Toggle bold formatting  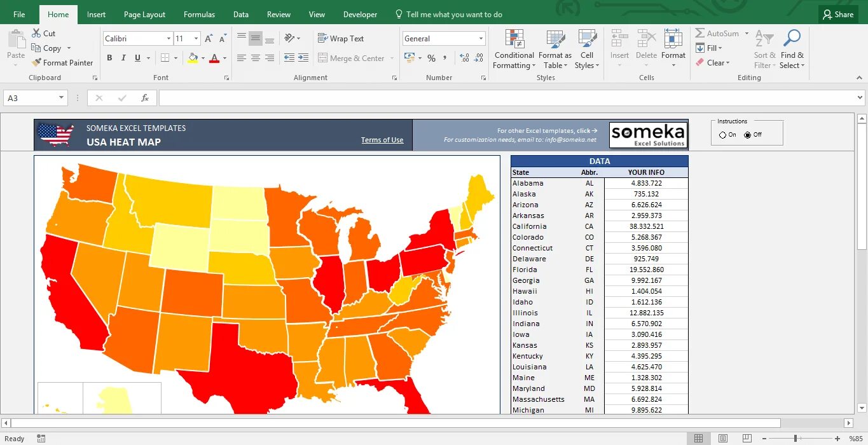[109, 58]
